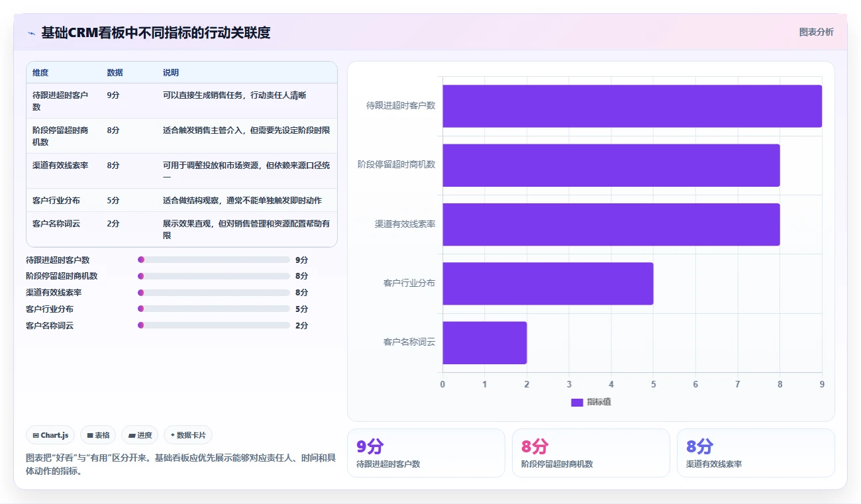Click x-axis tick label 9
861x504 pixels.
pos(822,384)
